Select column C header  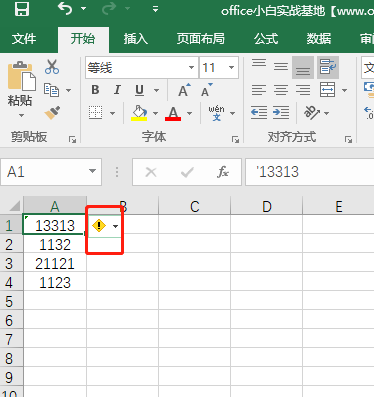[195, 206]
